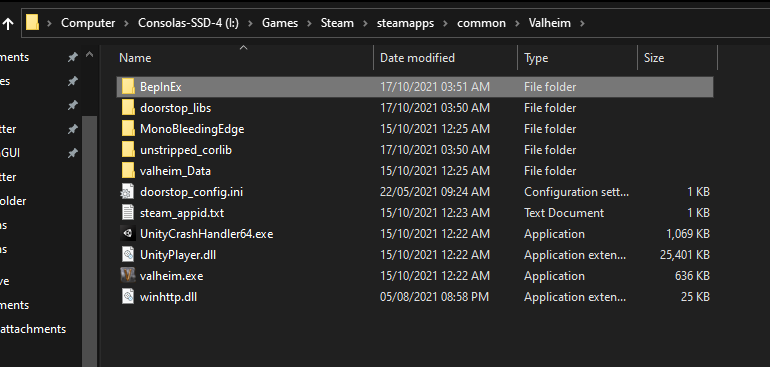
Task: Select the doorstop_libs folder name
Action: (175, 108)
